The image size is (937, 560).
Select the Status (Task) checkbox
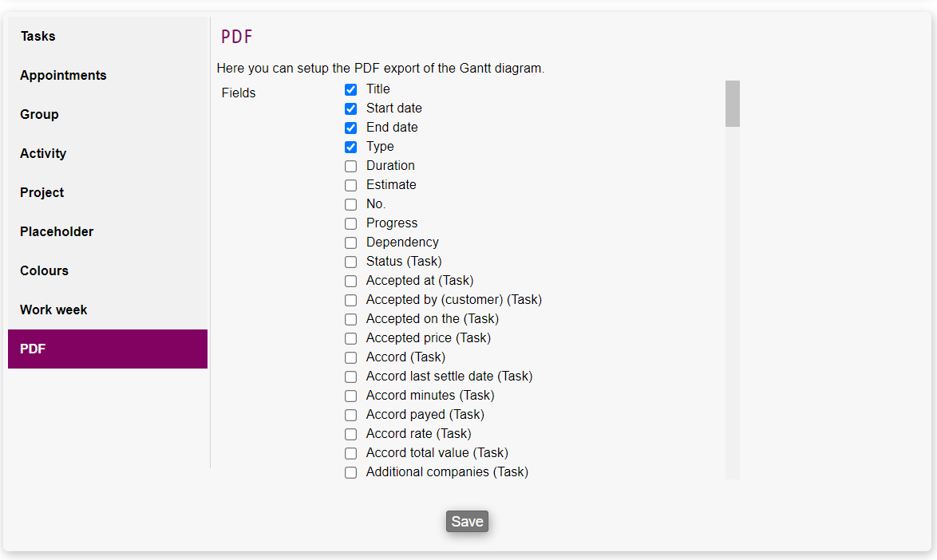pos(350,262)
